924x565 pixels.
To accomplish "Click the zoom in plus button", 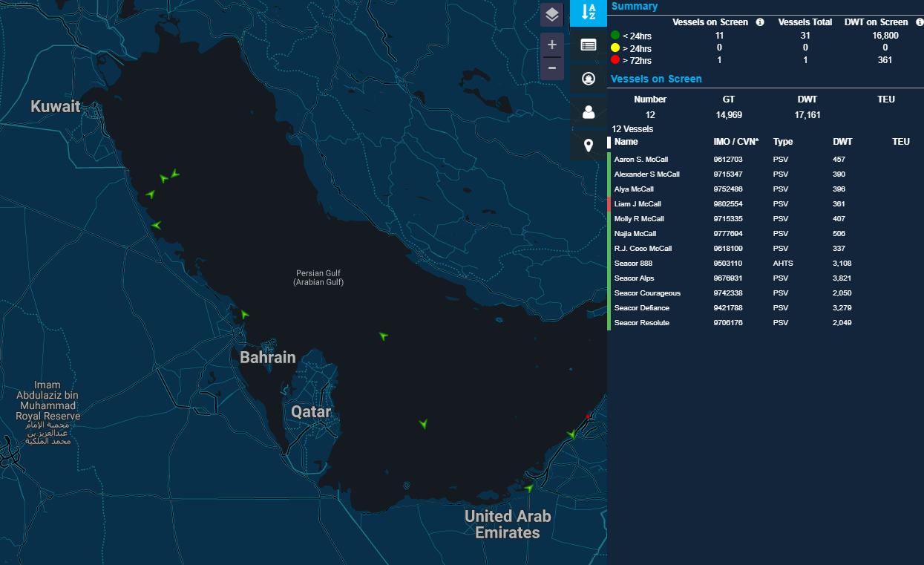I will tap(551, 44).
